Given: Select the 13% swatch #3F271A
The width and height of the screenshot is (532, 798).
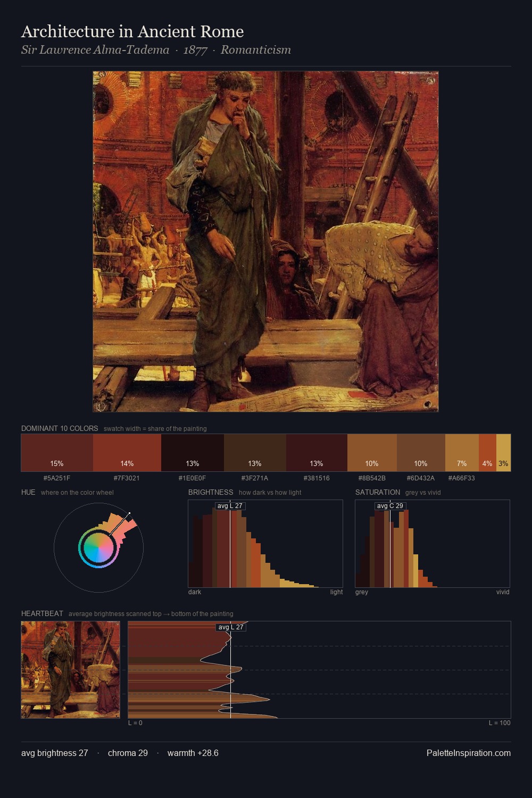Looking at the screenshot, I should pyautogui.click(x=255, y=453).
